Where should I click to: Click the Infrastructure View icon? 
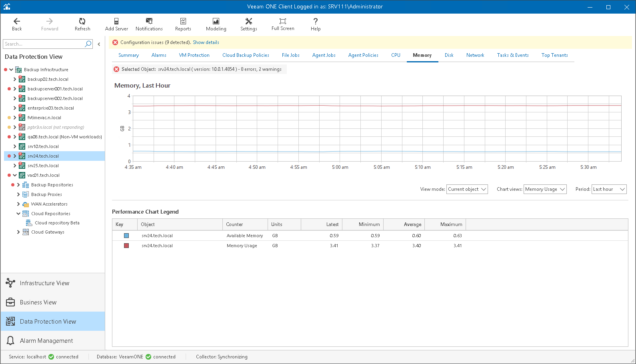10,283
